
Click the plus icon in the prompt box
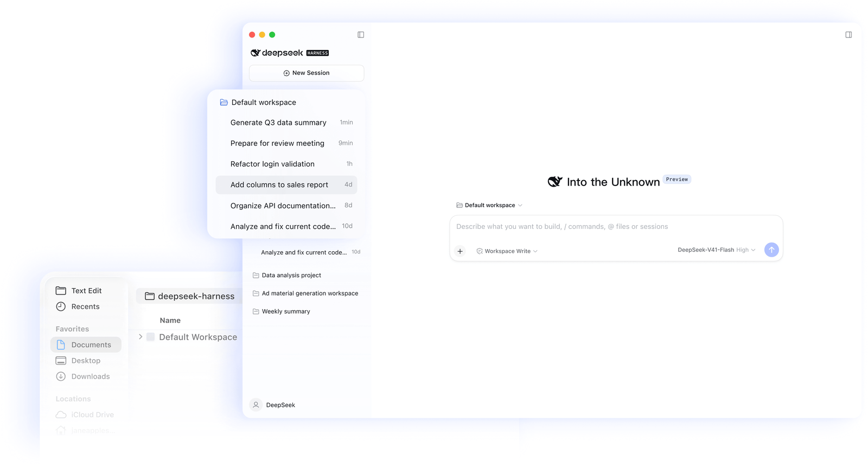pos(460,251)
